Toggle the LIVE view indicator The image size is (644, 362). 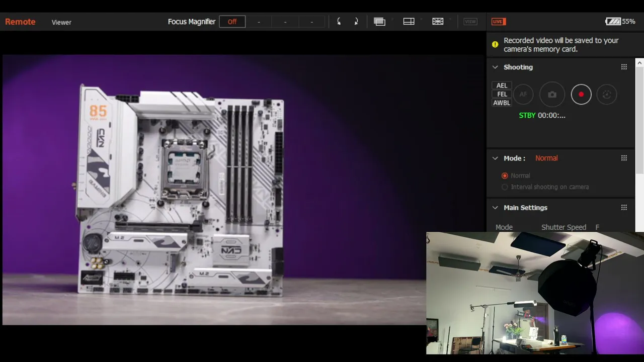[499, 22]
